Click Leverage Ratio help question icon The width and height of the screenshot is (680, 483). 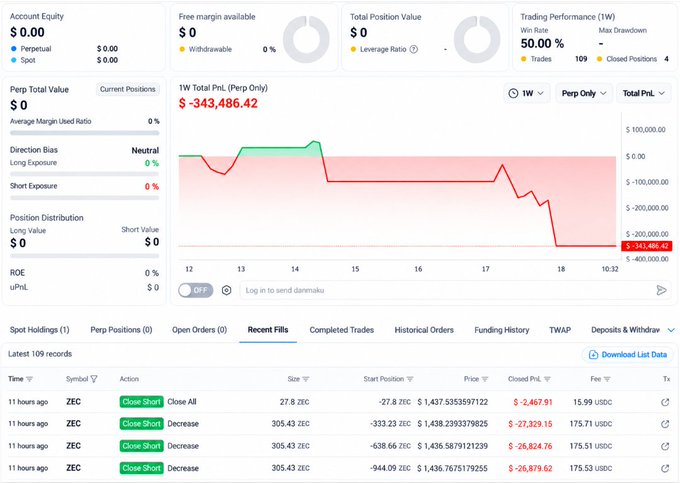pos(414,49)
